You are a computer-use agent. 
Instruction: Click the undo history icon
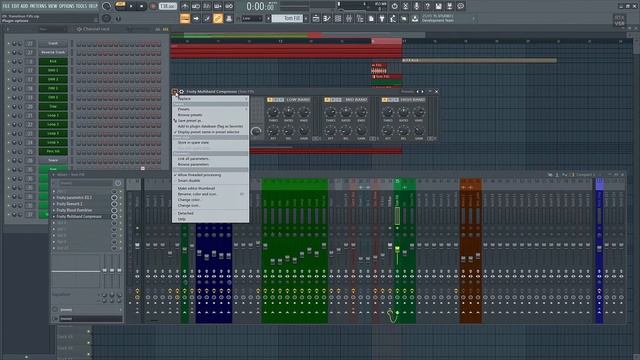coord(394,6)
